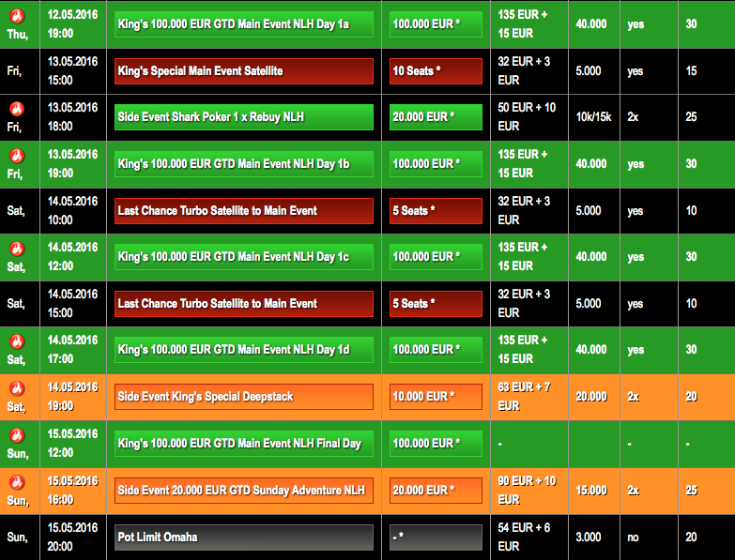Image resolution: width=735 pixels, height=560 pixels.
Task: Click 10.000 EUR guarantee for Deepstack
Action: [436, 397]
